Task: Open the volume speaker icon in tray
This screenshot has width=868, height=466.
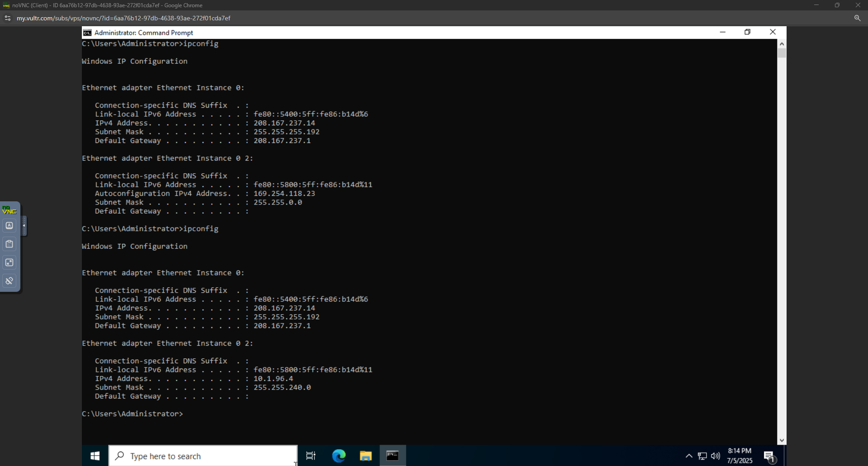Action: click(x=716, y=456)
